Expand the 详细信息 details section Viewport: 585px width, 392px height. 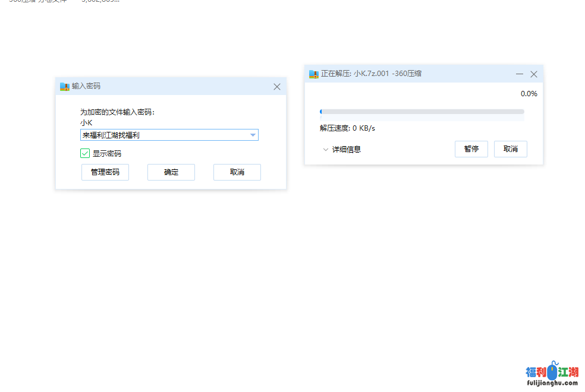point(342,150)
